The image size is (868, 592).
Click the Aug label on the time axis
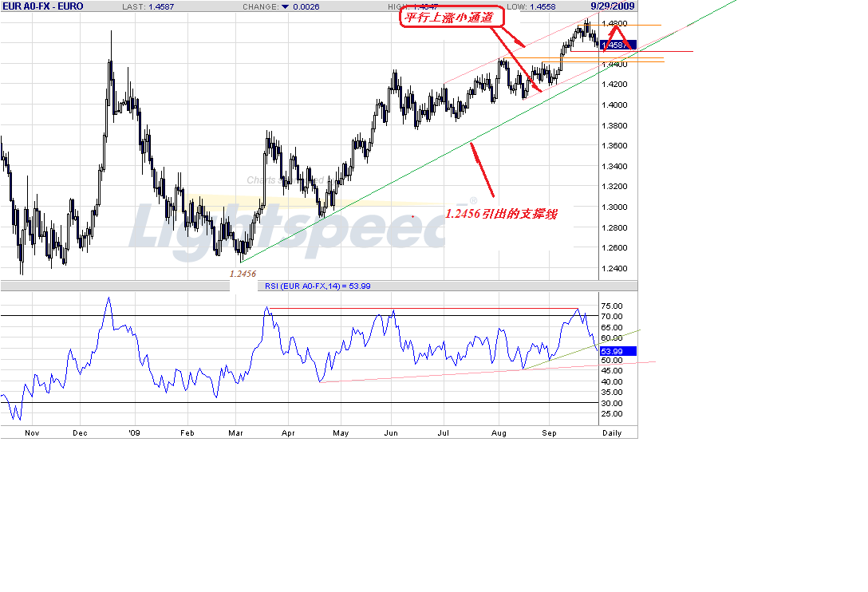point(499,433)
